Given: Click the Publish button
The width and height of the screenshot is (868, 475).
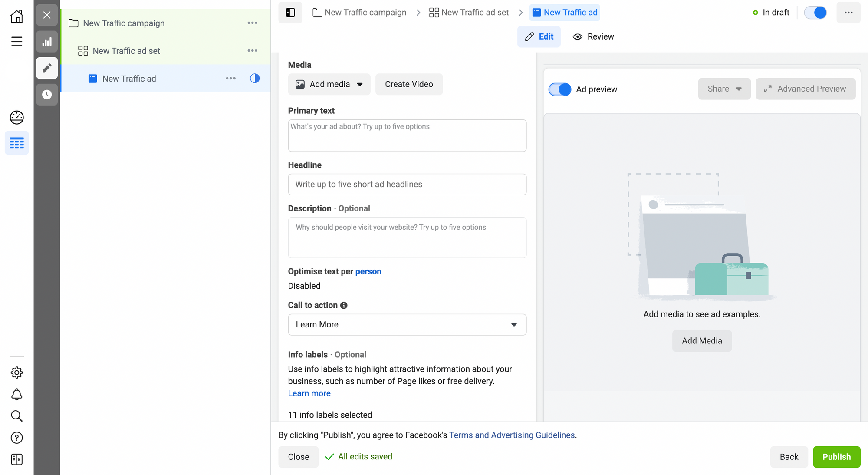Looking at the screenshot, I should pos(836,457).
